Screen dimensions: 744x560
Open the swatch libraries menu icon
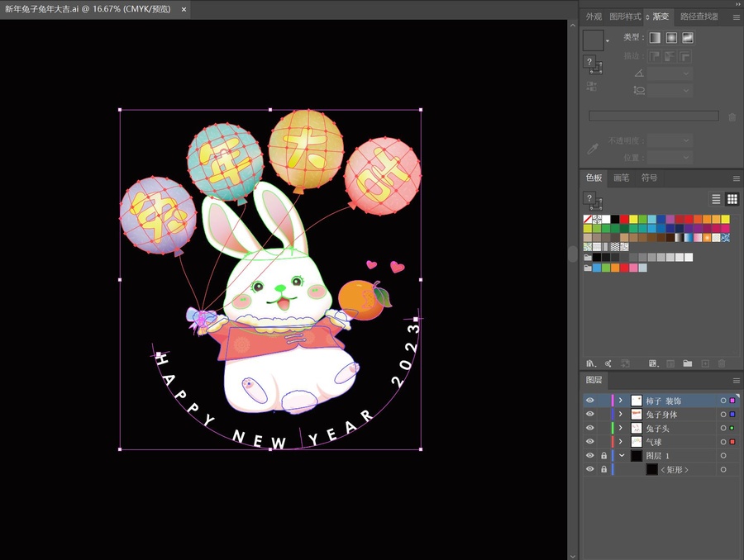tap(591, 363)
